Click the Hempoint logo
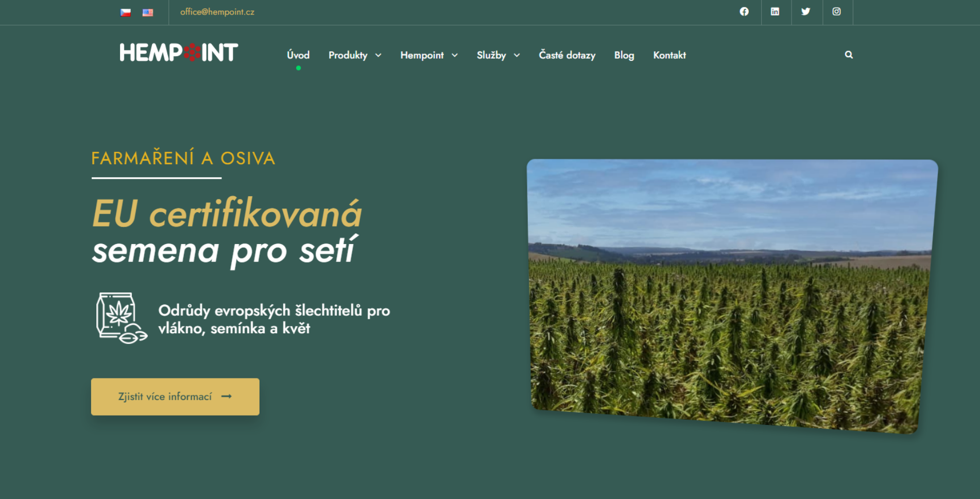This screenshot has height=499, width=980. (x=179, y=53)
